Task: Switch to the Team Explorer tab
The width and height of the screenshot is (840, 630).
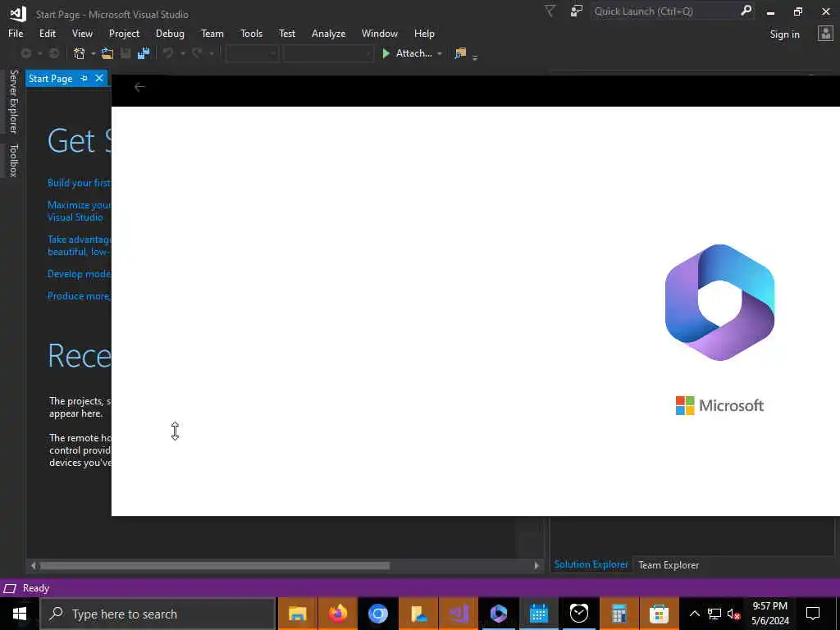Action: click(668, 564)
